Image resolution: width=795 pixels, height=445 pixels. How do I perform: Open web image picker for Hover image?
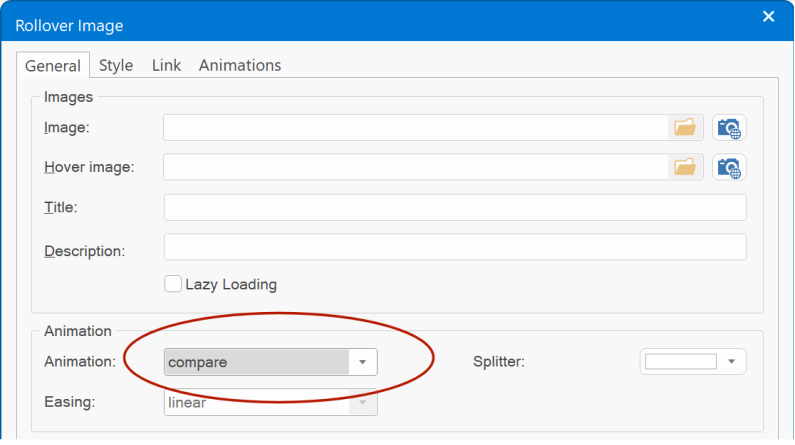pyautogui.click(x=729, y=167)
